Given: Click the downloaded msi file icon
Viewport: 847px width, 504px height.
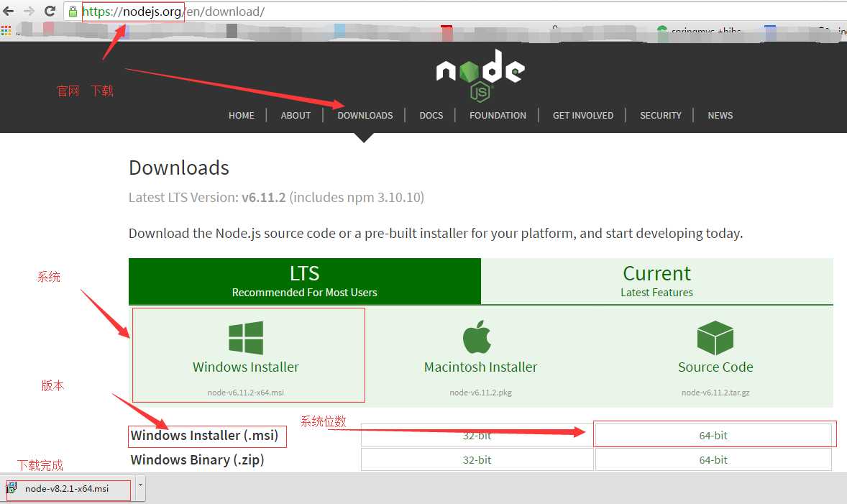Looking at the screenshot, I should point(12,488).
